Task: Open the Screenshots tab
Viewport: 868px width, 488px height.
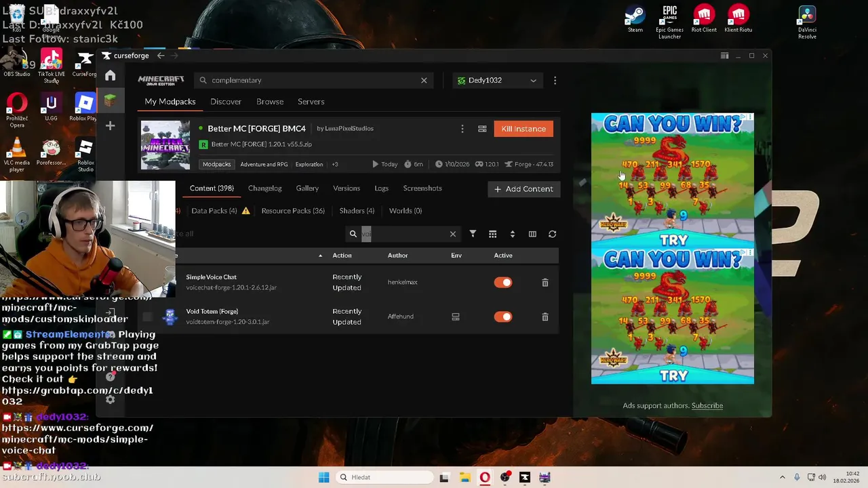Action: click(x=422, y=188)
